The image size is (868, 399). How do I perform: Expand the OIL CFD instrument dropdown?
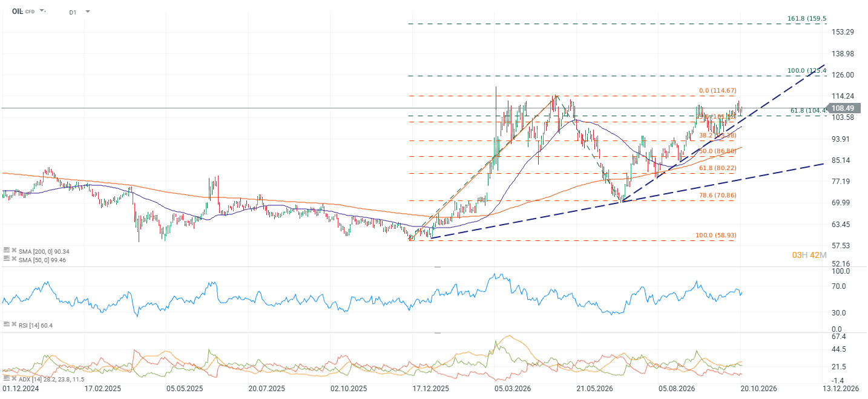42,11
